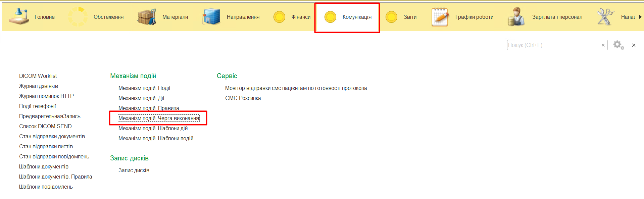Open Матеріали boxes icon
Image resolution: width=644 pixels, height=199 pixels.
click(147, 17)
